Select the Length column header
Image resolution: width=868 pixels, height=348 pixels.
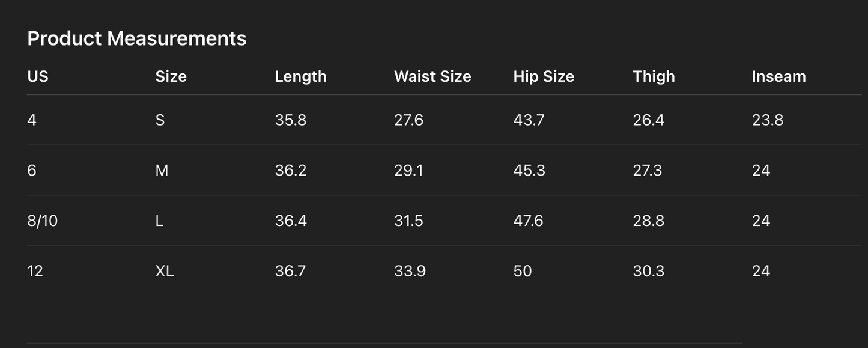[x=300, y=76]
